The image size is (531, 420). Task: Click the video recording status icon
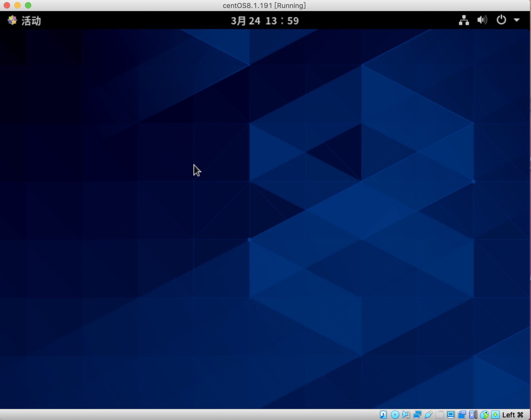pyautogui.click(x=462, y=414)
